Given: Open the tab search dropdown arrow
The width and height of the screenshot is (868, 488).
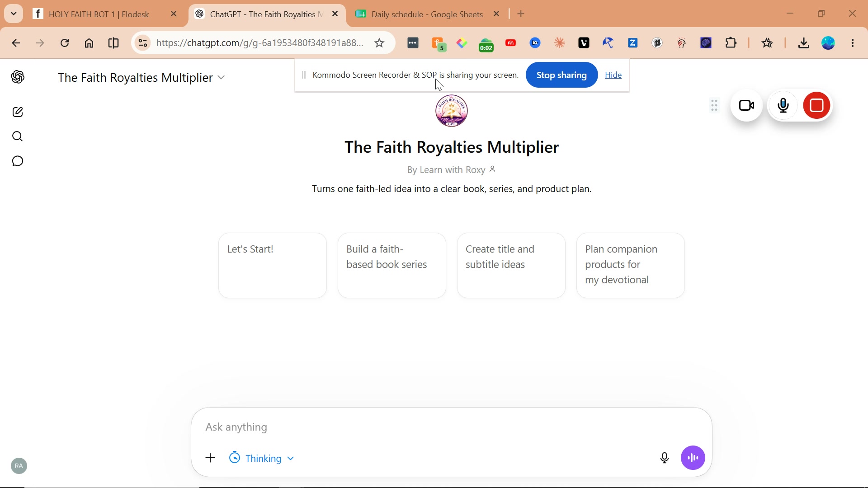Looking at the screenshot, I should [x=14, y=14].
